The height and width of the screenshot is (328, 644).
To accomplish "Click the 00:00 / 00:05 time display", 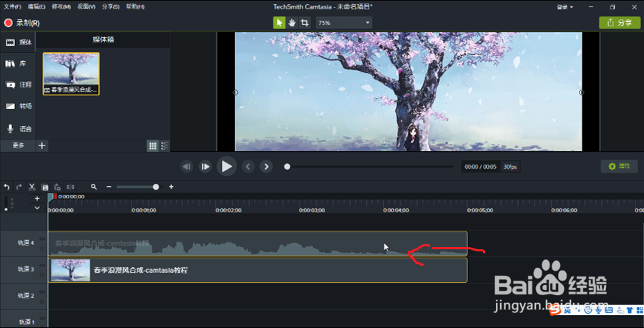I will (480, 167).
